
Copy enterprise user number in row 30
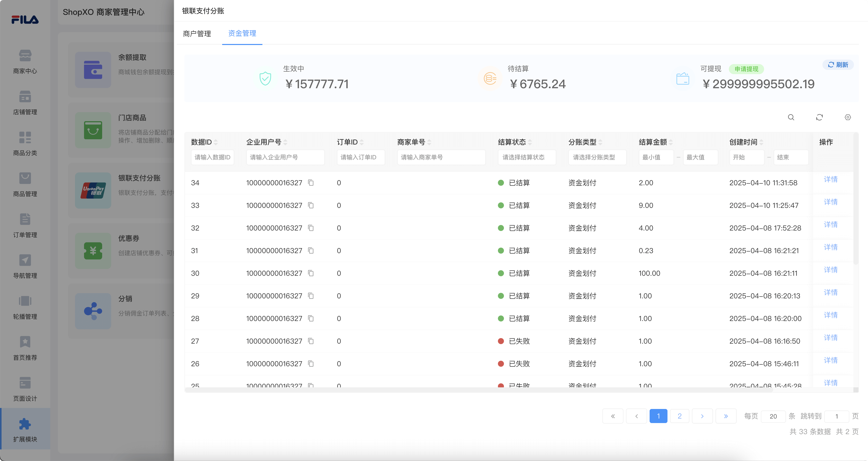click(x=311, y=273)
